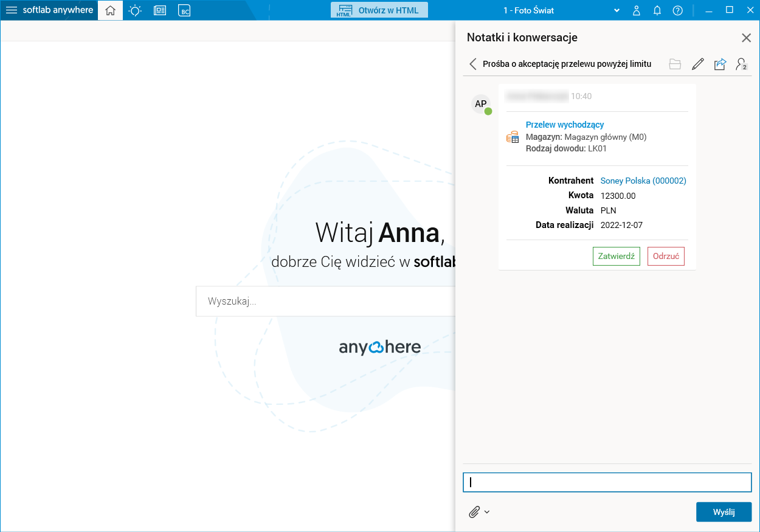Screen dimensions: 760x532
Task: Open the user profile icon
Action: (637, 10)
